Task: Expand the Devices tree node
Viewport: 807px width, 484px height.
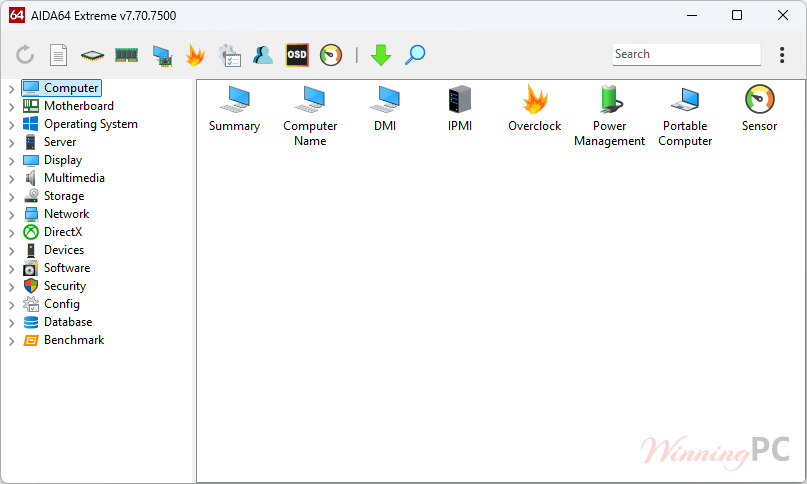Action: pos(11,251)
